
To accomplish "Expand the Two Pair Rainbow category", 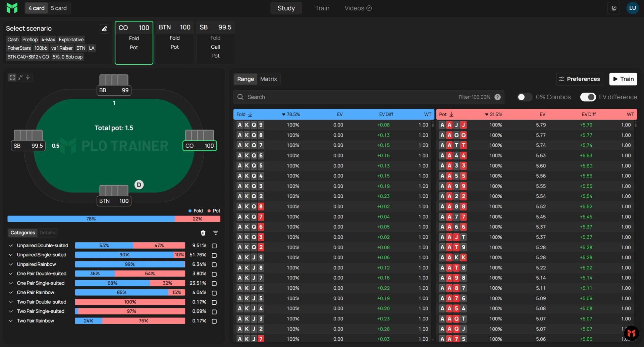I will 11,321.
